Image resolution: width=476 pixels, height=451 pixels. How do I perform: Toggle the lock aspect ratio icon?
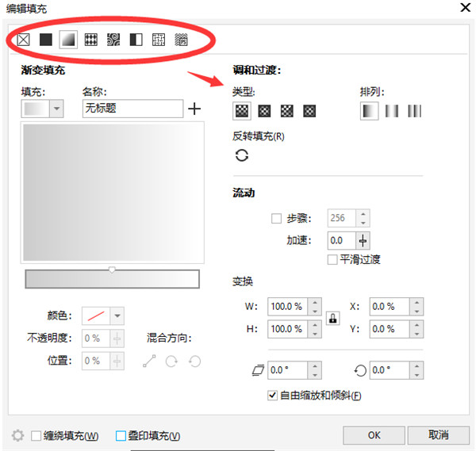pyautogui.click(x=333, y=318)
